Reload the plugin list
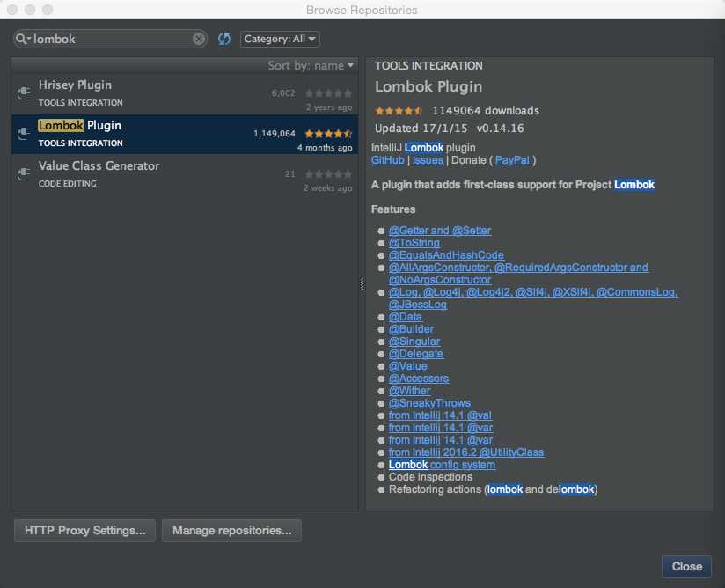725x588 pixels. click(x=224, y=39)
